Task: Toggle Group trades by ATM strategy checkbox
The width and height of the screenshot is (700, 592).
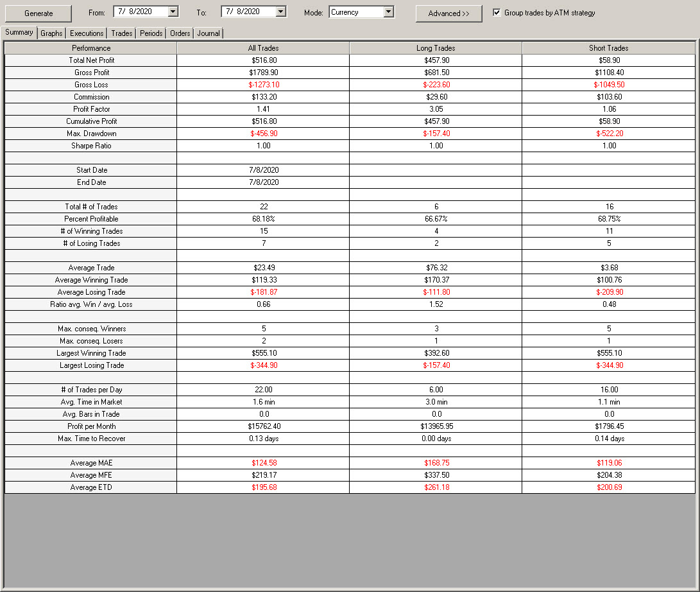Action: click(497, 12)
